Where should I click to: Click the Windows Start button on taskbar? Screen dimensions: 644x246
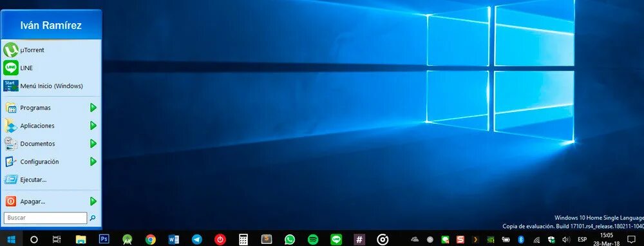click(11, 240)
